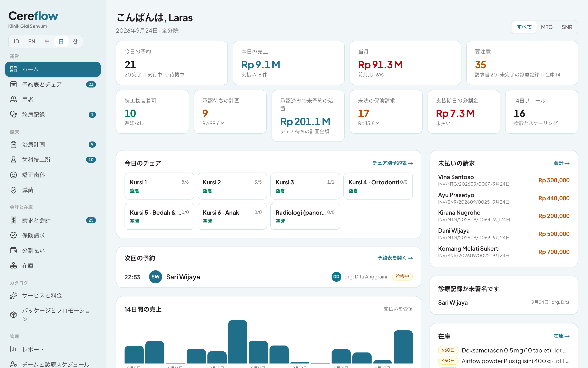Open Vina Santoso's unpaid invoice

coord(504,180)
